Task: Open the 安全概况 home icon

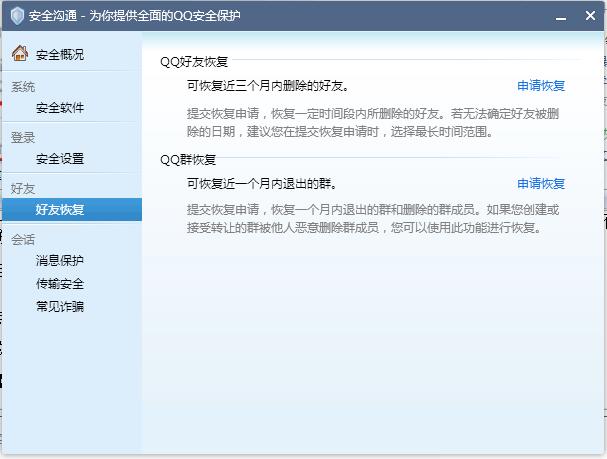Action: 20,53
